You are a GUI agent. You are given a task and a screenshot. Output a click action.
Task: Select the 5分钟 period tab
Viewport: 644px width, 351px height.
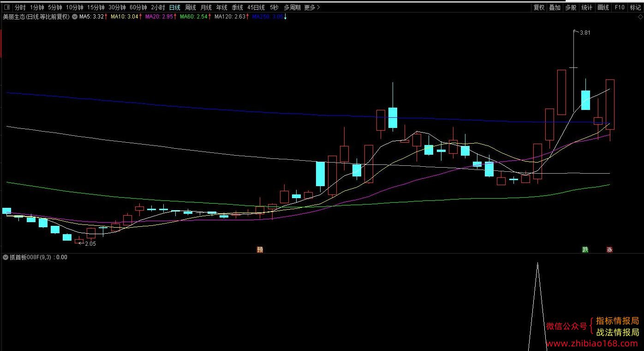[x=55, y=7]
